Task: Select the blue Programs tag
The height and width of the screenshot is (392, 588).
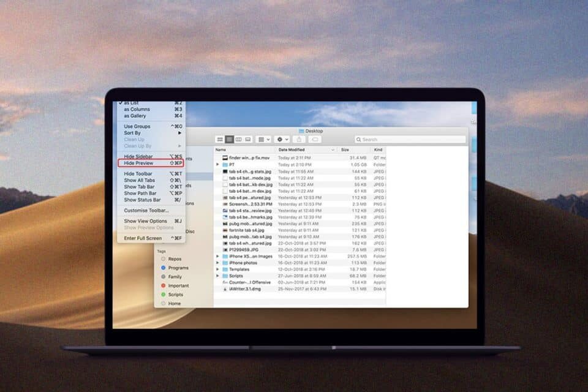Action: click(178, 268)
